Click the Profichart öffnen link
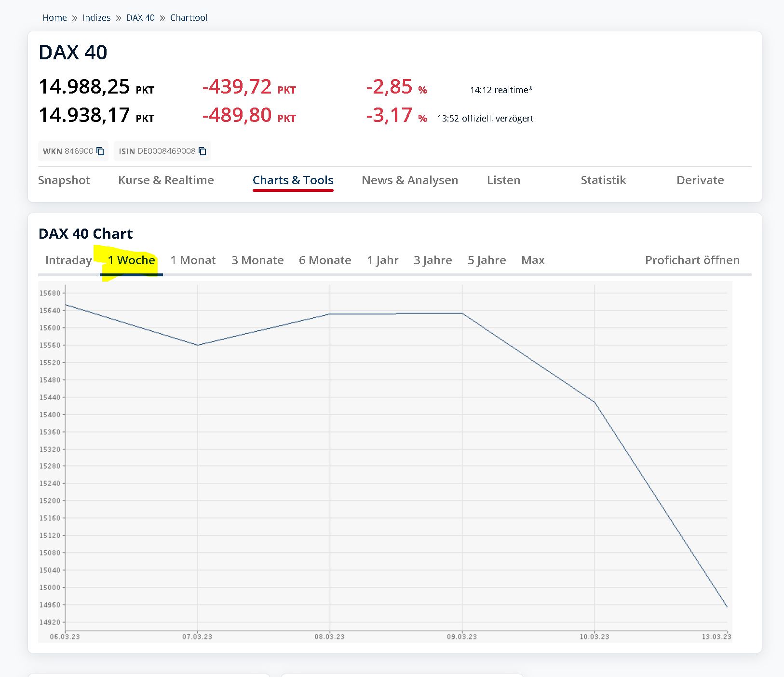 point(692,260)
